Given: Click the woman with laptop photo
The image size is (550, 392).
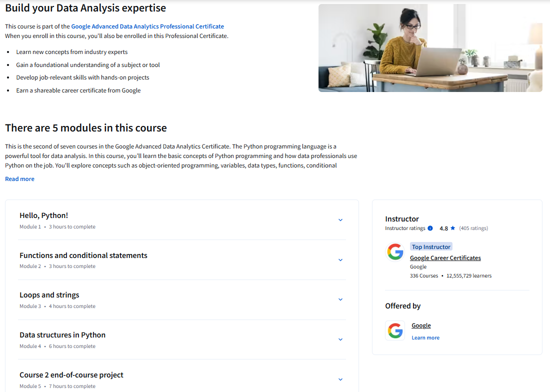Looking at the screenshot, I should (x=430, y=48).
